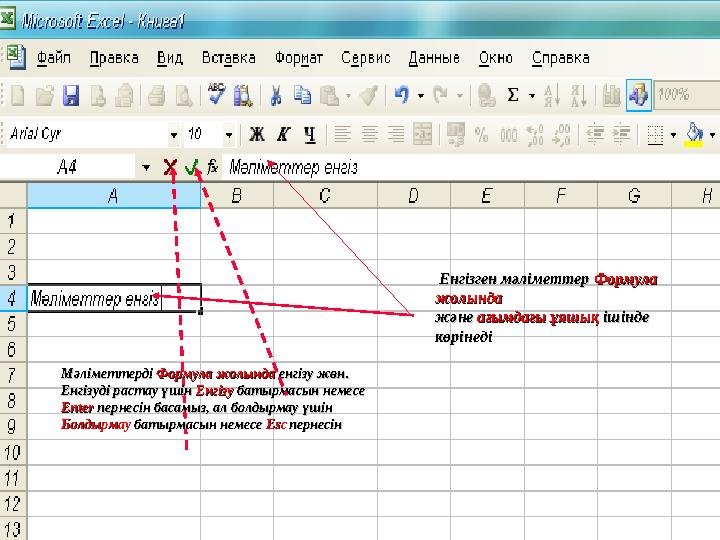Click the Borders button icon
720x540 pixels.
click(x=655, y=135)
